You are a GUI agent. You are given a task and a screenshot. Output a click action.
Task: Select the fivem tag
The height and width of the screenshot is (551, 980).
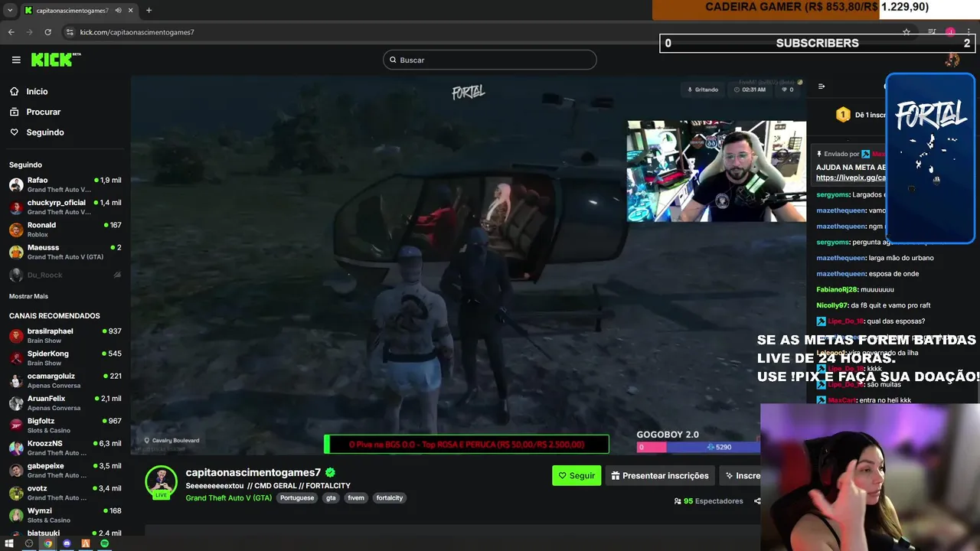[356, 497]
